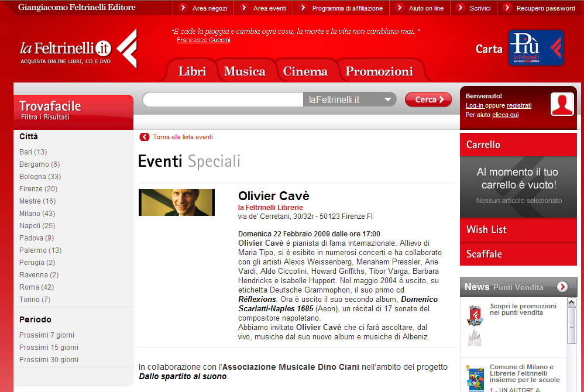Screen dimensions: 584x392
Task: Click the news panel scroll-up arrow
Action: click(571, 302)
